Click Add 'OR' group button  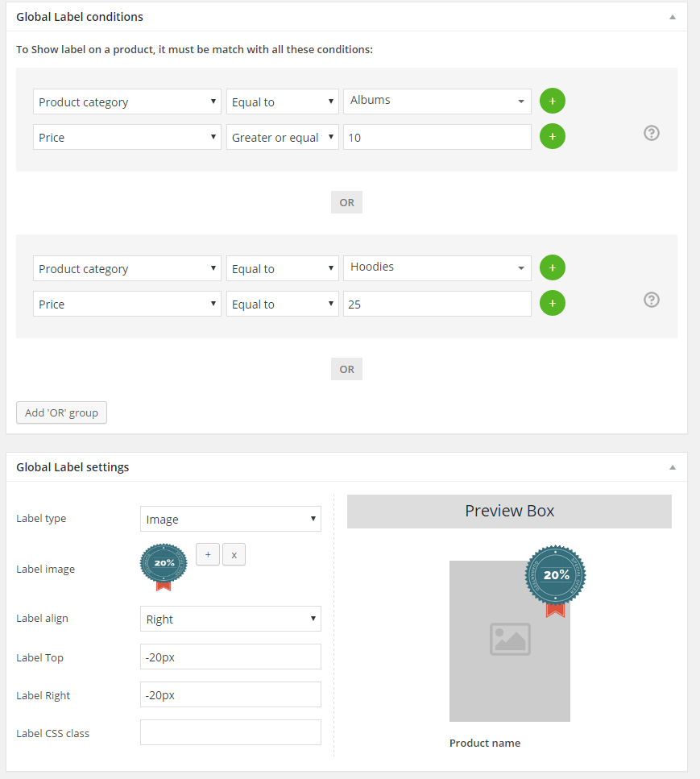(x=61, y=412)
